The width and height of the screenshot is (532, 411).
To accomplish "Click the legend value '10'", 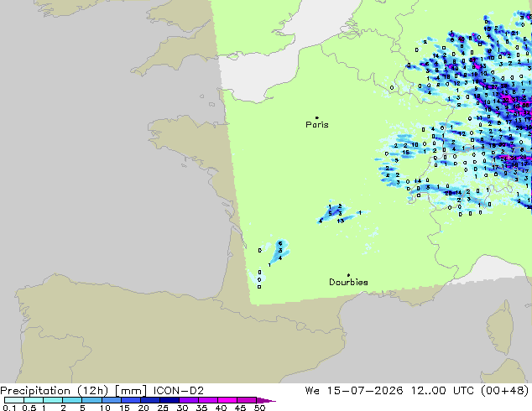I will tap(105, 408).
